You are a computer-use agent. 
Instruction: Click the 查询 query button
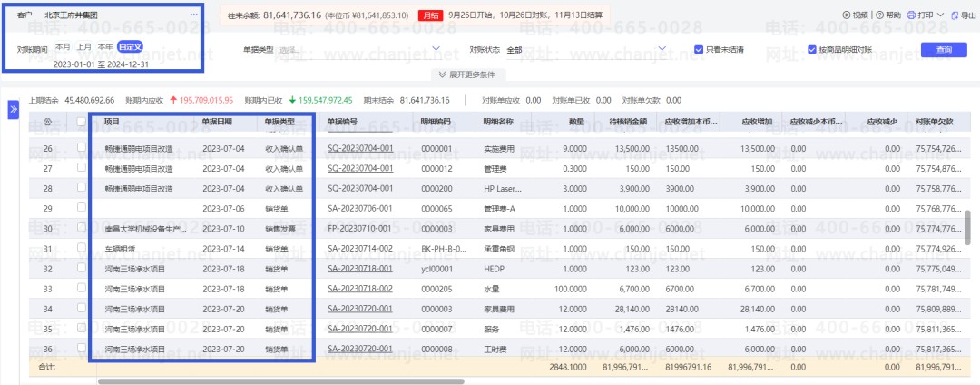click(x=944, y=50)
